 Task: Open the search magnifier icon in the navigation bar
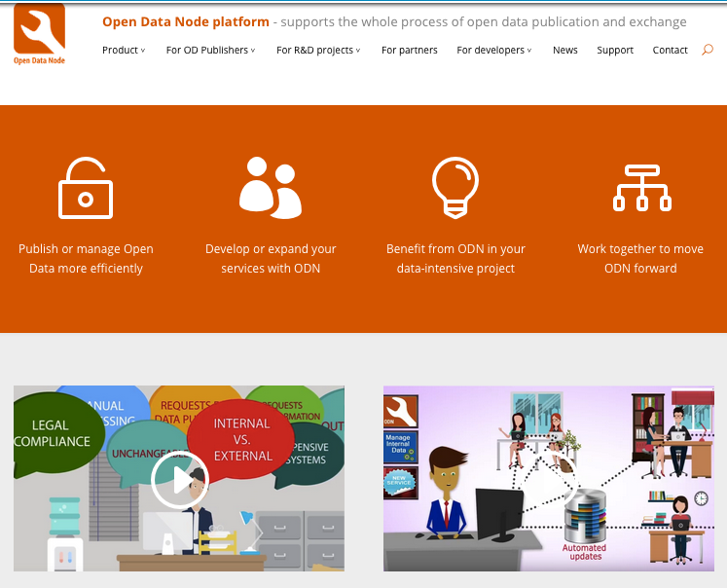tap(708, 50)
